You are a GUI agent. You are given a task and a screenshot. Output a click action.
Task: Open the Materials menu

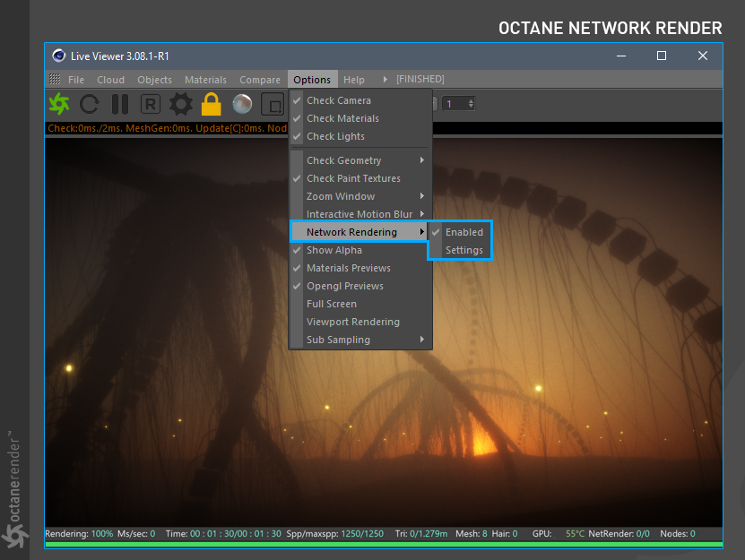click(205, 80)
